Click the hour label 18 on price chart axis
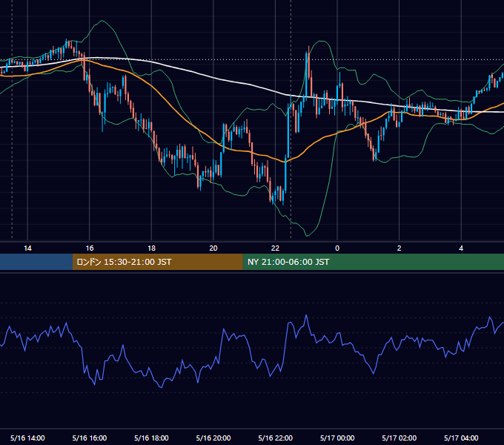Viewport: 504px width, 445px height. pos(151,248)
